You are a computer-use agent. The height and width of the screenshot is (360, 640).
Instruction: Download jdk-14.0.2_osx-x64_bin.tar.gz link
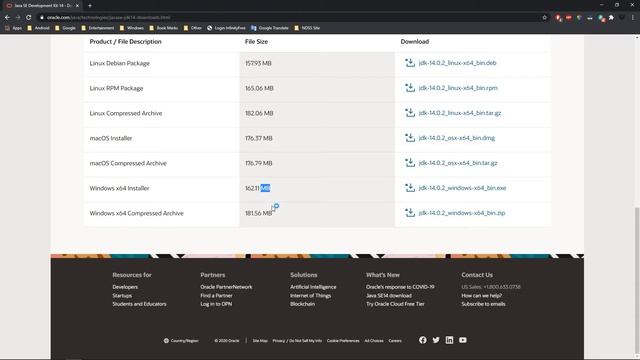[458, 163]
